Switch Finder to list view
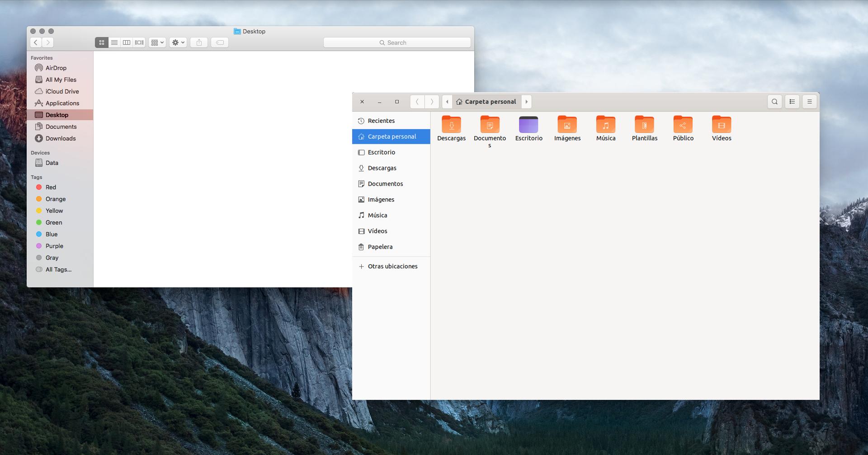The height and width of the screenshot is (455, 868). (114, 42)
